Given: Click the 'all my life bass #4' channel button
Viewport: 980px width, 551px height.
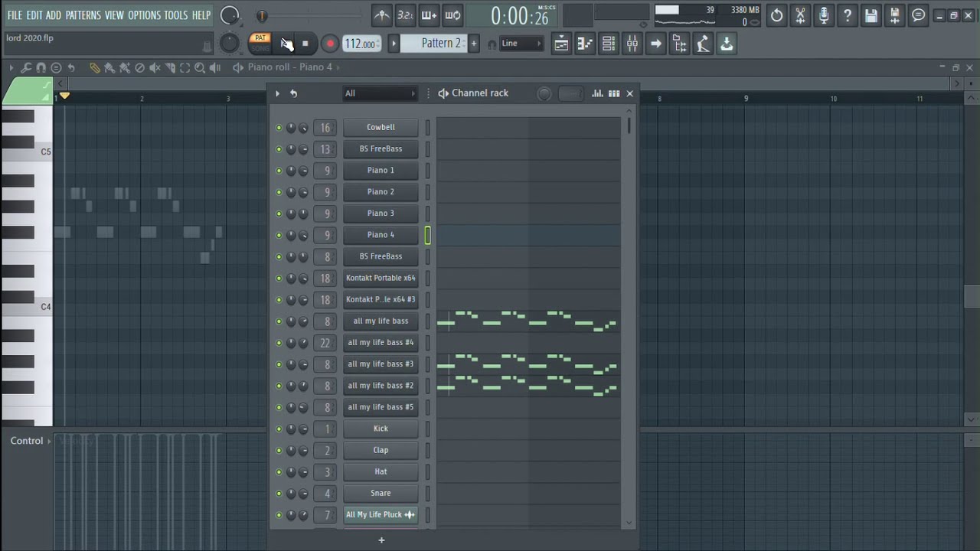Looking at the screenshot, I should [381, 343].
